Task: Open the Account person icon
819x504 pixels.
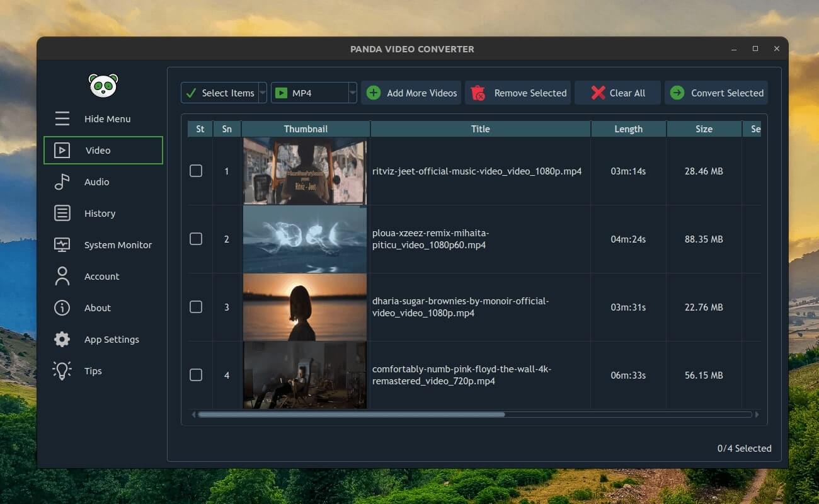Action: click(62, 276)
